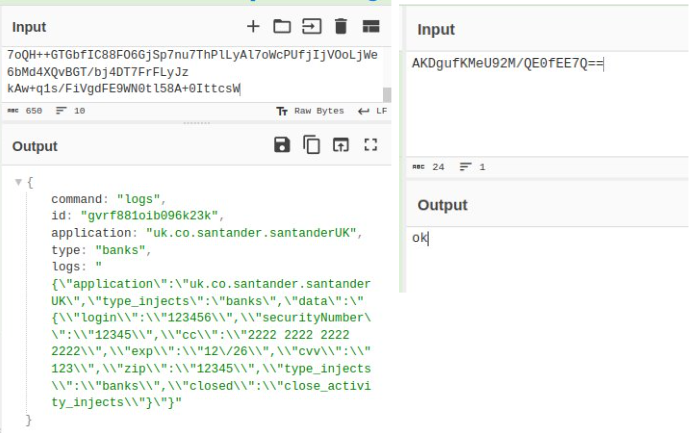Click the left input scrollbar thumb

(387, 94)
